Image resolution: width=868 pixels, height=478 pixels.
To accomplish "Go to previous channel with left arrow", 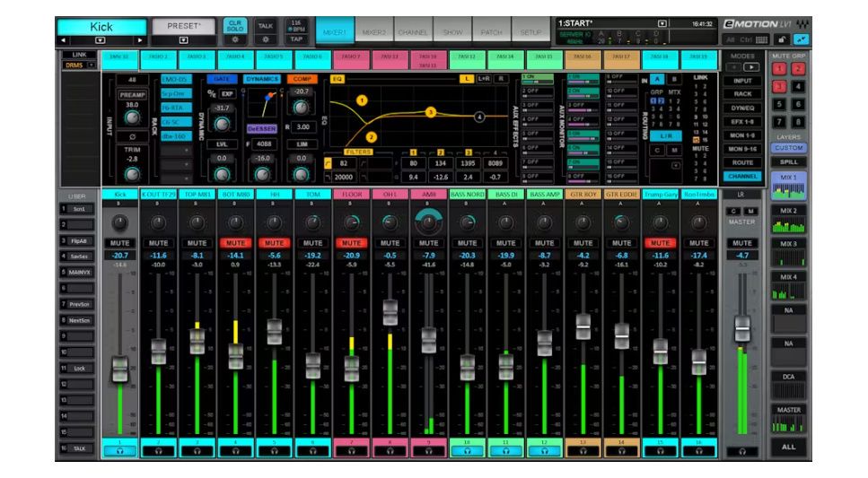I will (63, 40).
